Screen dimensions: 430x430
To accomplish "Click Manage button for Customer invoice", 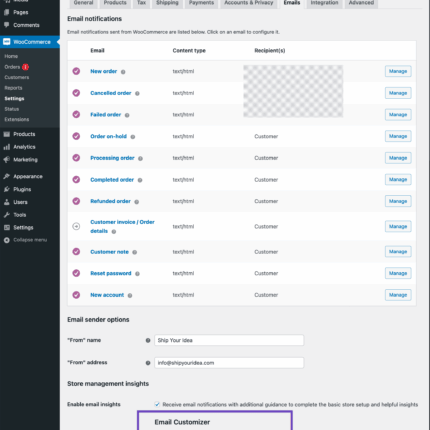I will 398,226.
